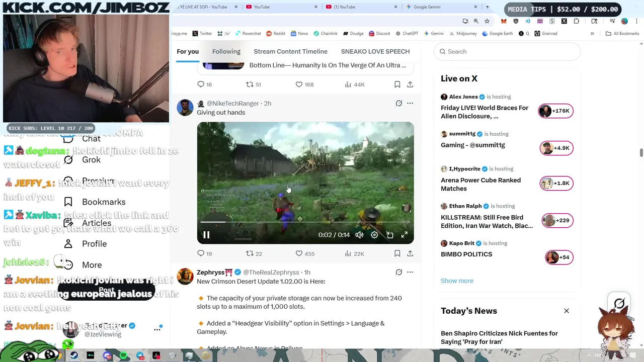Open the @TheRealZephryss handle

tap(271, 272)
